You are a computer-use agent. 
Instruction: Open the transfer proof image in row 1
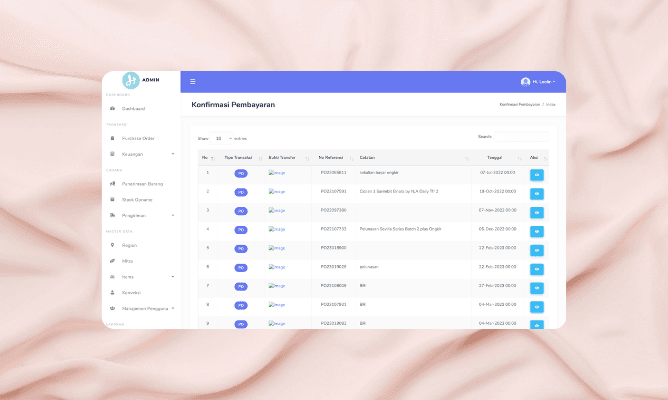277,173
